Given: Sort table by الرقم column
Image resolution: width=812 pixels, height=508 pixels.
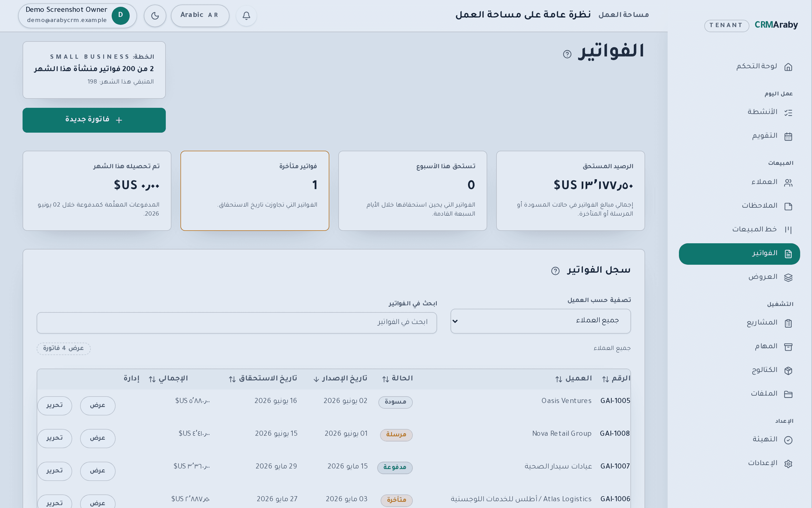Looking at the screenshot, I should pyautogui.click(x=616, y=379).
